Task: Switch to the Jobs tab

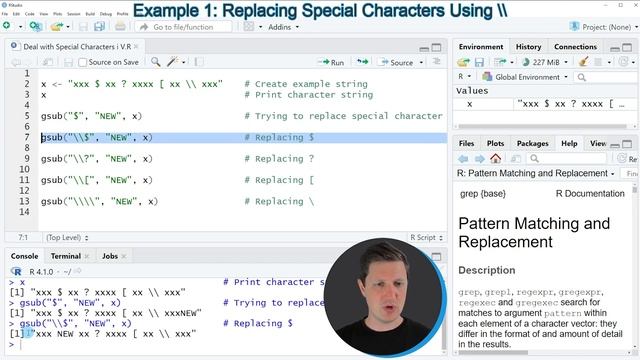Action: click(110, 256)
